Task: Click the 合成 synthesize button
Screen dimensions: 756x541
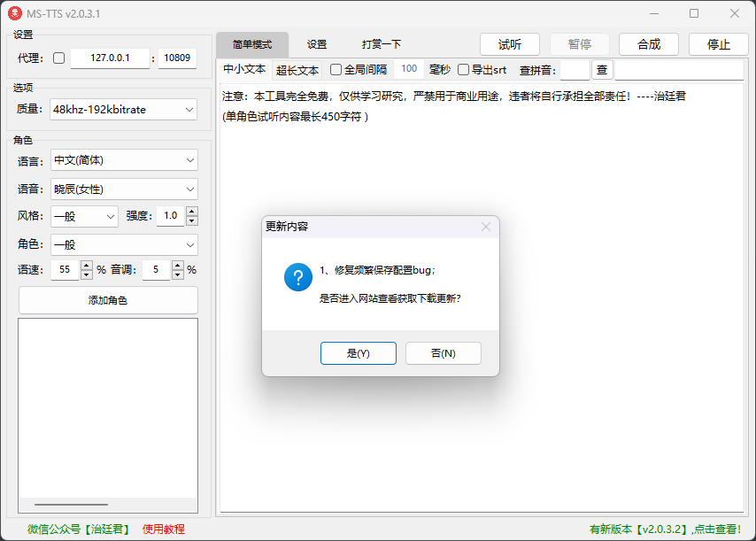Action: pyautogui.click(x=649, y=44)
